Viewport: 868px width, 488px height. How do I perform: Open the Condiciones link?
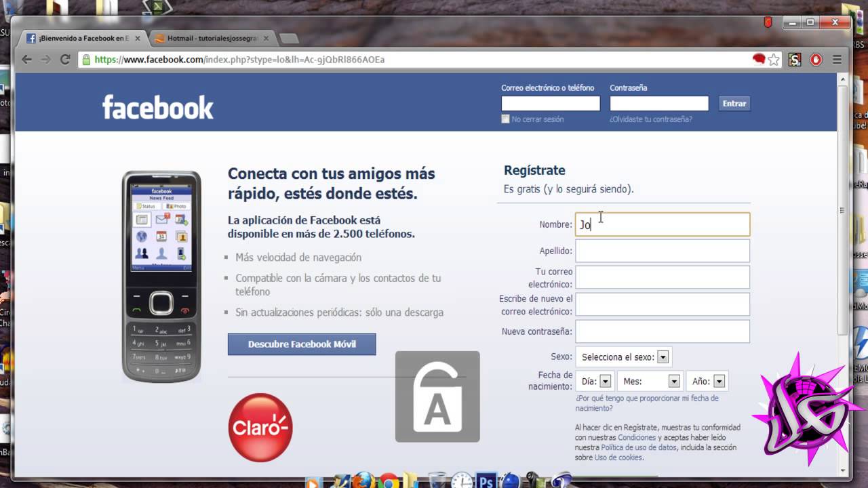pos(637,438)
